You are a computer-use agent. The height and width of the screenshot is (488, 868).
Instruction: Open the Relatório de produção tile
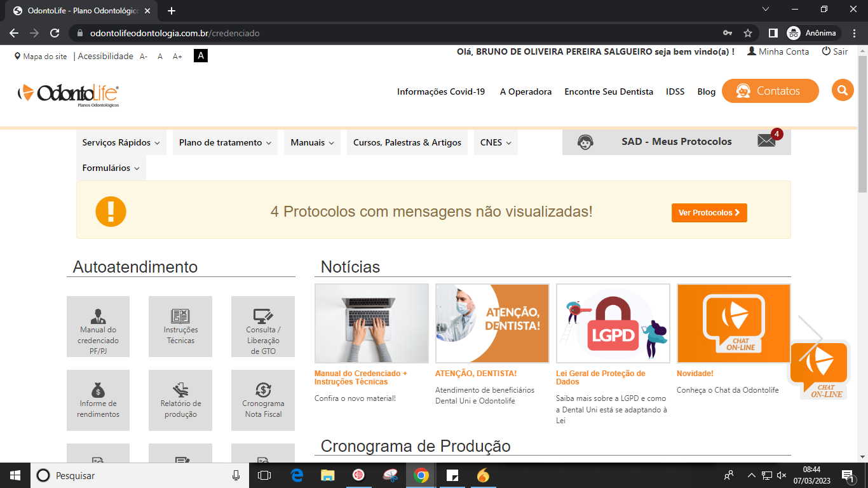(x=180, y=400)
